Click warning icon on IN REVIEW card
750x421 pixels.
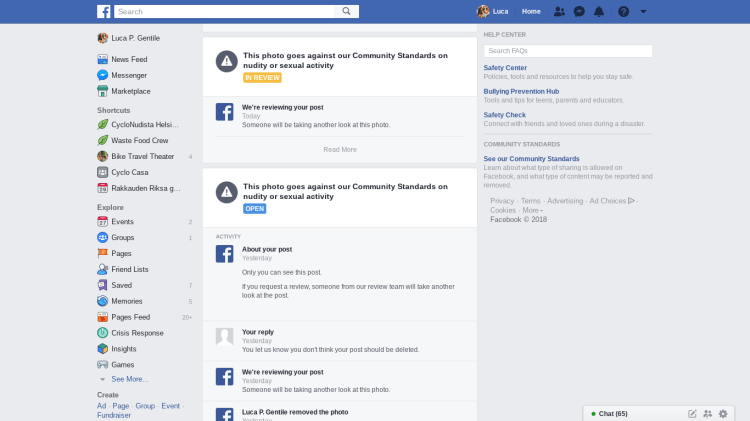coord(227,61)
